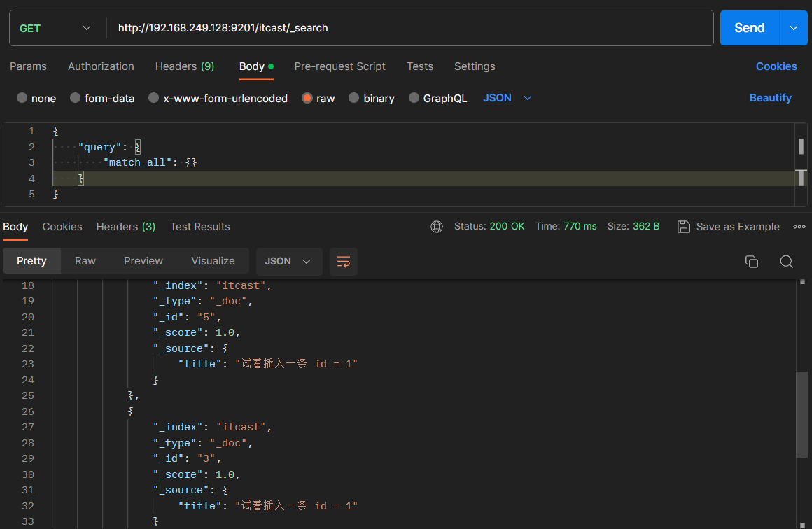
Task: Select the GraphQL body type
Action: [438, 99]
